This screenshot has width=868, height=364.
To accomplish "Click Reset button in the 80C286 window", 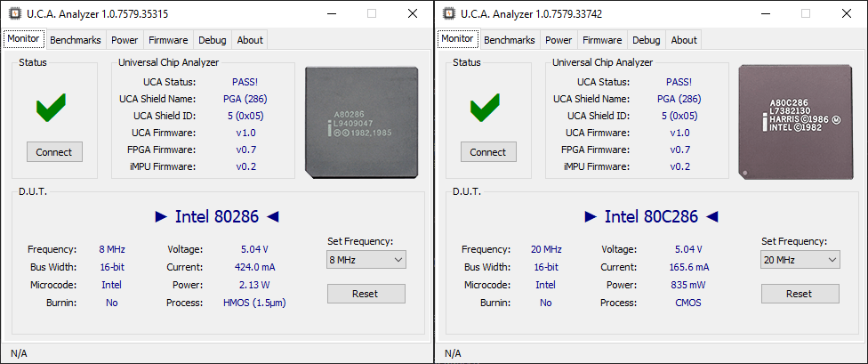I will [x=800, y=294].
